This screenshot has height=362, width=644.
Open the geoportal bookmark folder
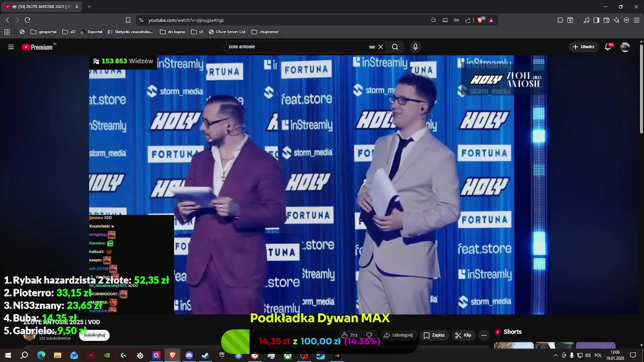tap(44, 32)
